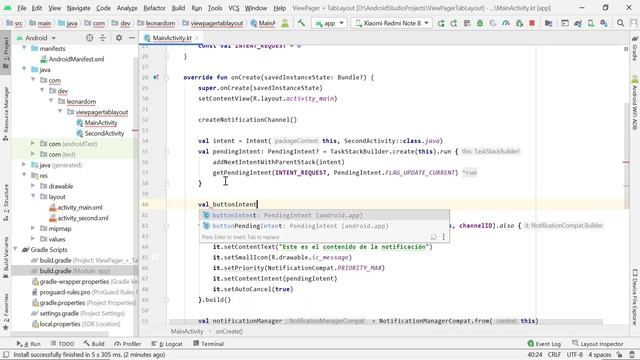Expand the java (generated) folder
Image resolution: width=640 pixels, height=360 pixels.
[x=24, y=165]
